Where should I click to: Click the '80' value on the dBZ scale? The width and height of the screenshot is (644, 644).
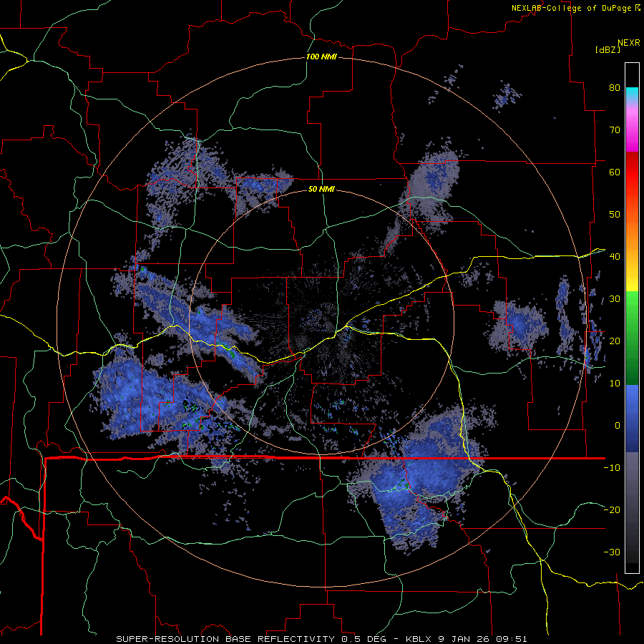pyautogui.click(x=615, y=88)
